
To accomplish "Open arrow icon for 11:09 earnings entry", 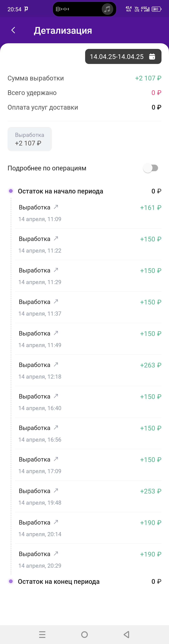I will click(56, 207).
